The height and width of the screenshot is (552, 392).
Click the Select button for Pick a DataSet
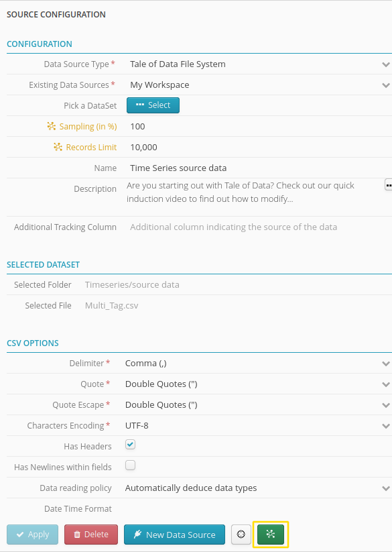(x=153, y=105)
